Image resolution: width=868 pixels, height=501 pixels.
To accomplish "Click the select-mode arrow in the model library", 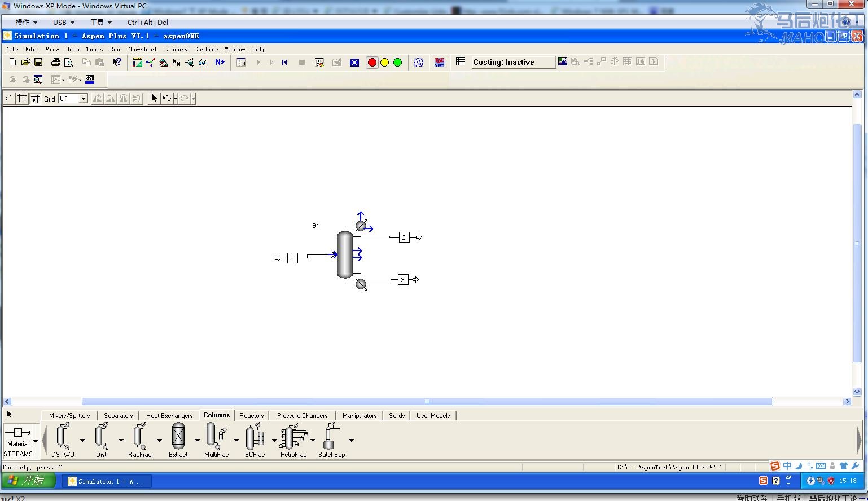I will [9, 415].
